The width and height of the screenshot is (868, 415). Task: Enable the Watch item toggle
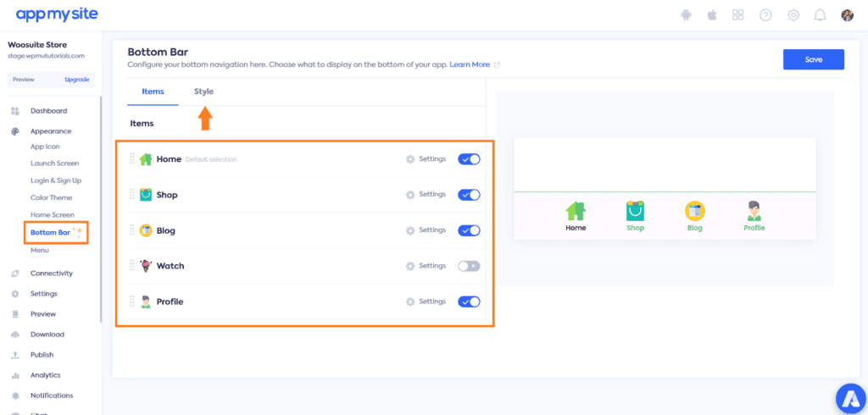[x=469, y=266]
